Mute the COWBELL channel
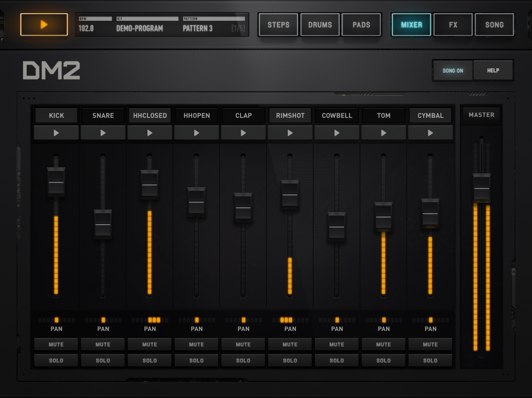This screenshot has width=532, height=398. [x=337, y=344]
